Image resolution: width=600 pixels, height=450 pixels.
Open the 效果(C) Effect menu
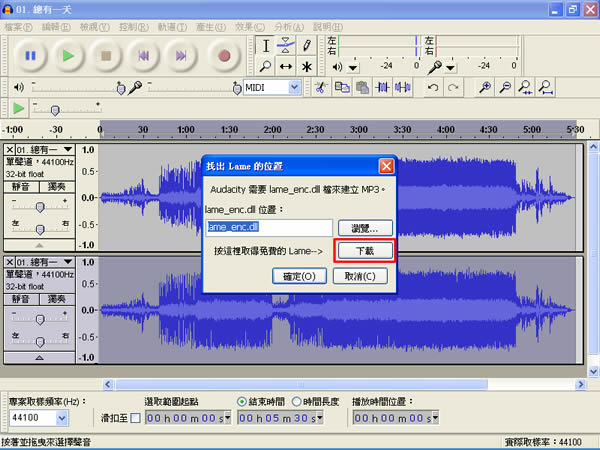click(250, 27)
